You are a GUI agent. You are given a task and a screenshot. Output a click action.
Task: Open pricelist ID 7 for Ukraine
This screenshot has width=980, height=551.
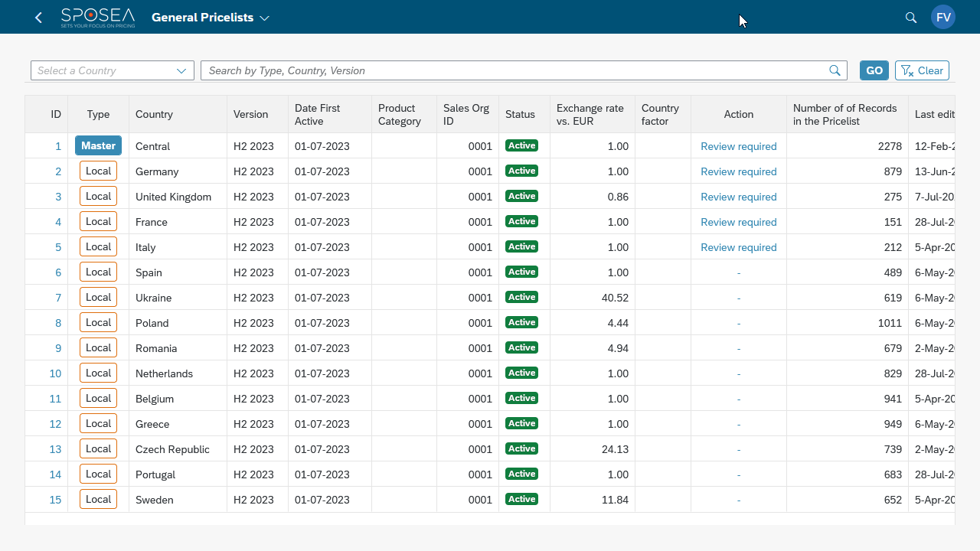tap(57, 298)
